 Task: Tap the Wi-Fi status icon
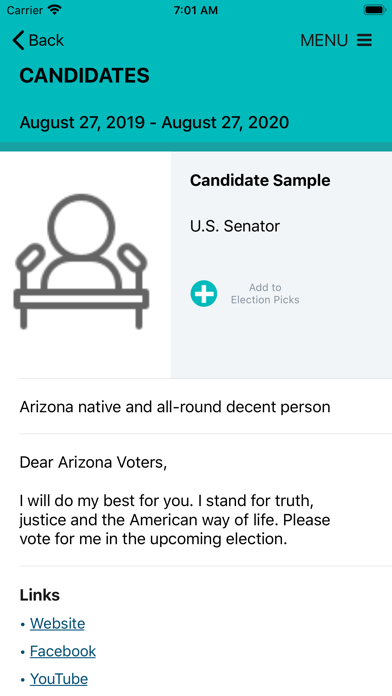(55, 10)
